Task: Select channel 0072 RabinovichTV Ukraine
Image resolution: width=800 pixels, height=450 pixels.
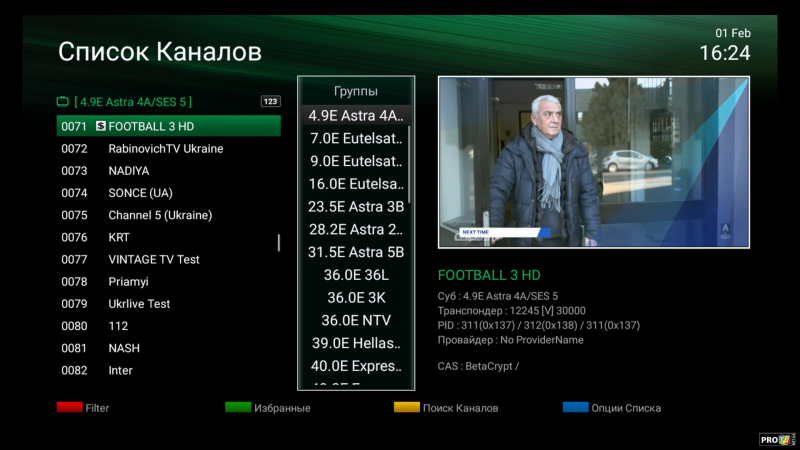Action: (x=165, y=149)
